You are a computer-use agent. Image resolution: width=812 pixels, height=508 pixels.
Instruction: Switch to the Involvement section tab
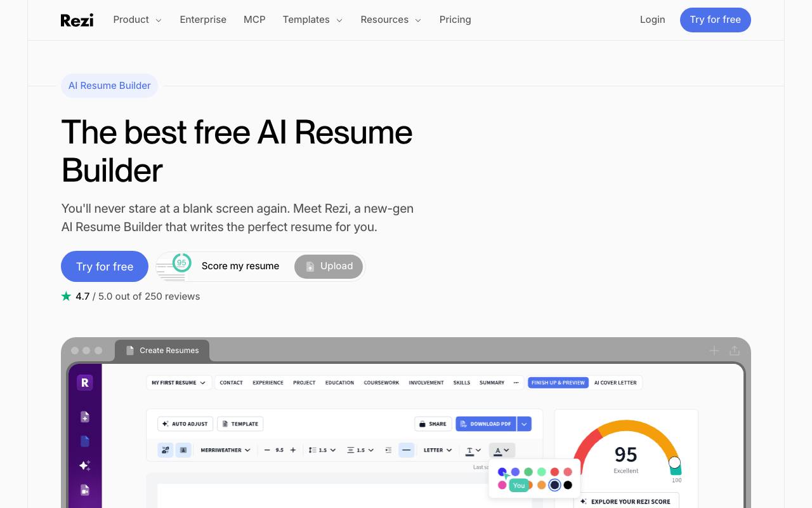pyautogui.click(x=426, y=383)
